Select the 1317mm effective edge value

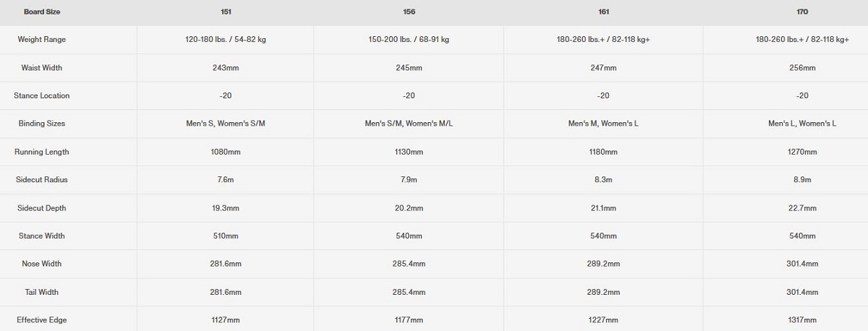[x=801, y=320]
